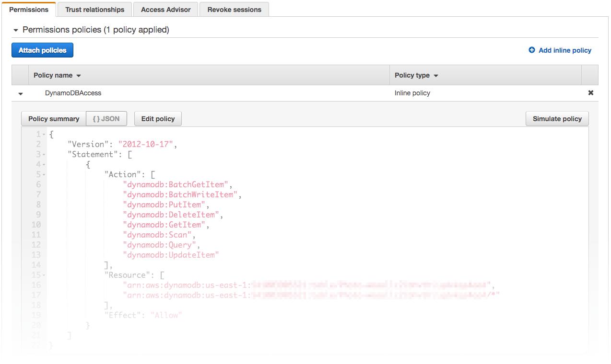Fold the statement object at line 4
This screenshot has height=364, width=611.
44,165
